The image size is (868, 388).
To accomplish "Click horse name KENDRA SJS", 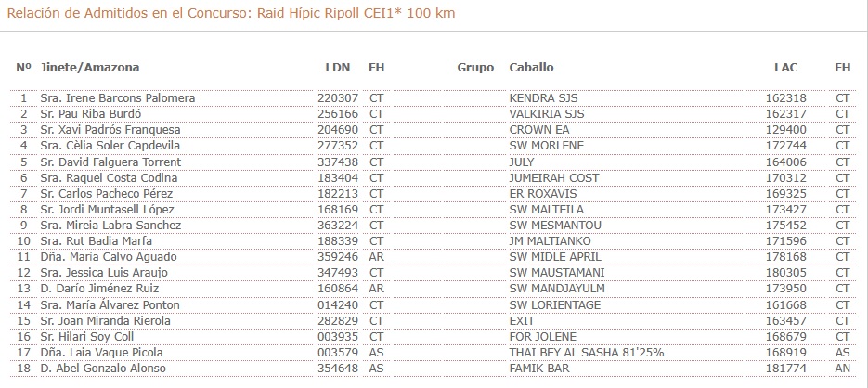I will pyautogui.click(x=544, y=98).
